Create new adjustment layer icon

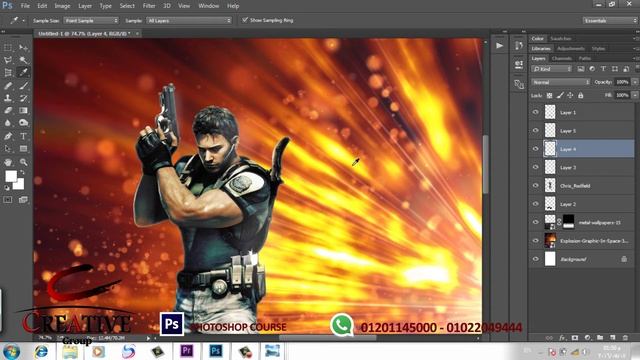coord(587,338)
